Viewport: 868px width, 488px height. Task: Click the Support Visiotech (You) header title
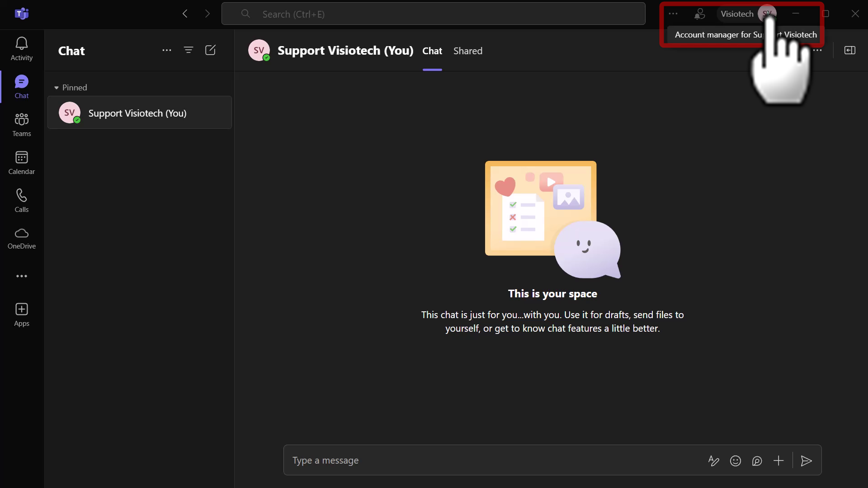click(345, 51)
